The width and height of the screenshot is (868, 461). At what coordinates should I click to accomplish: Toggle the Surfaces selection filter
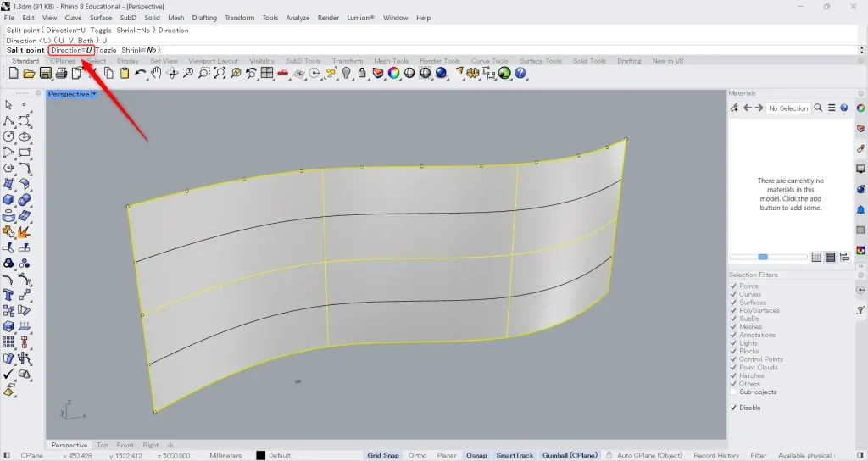coord(733,303)
